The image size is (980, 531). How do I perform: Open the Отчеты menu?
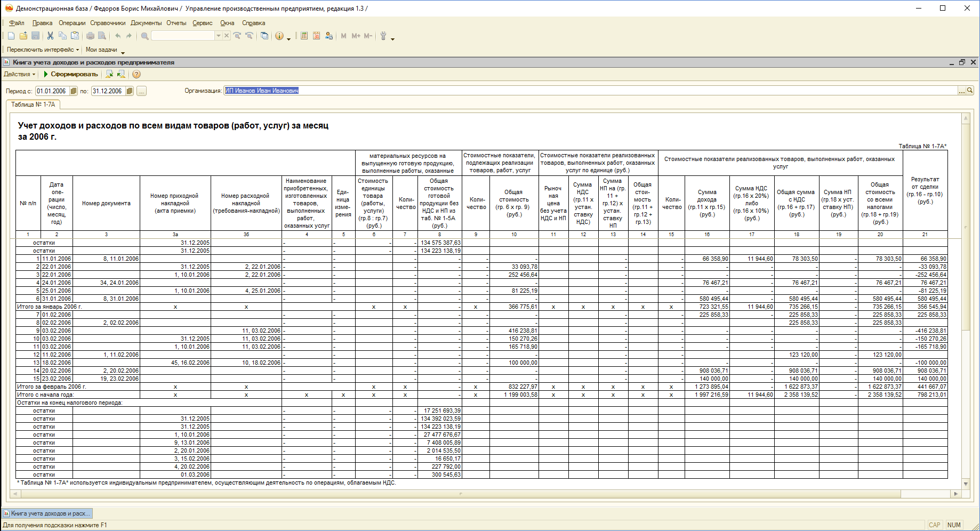[x=176, y=23]
